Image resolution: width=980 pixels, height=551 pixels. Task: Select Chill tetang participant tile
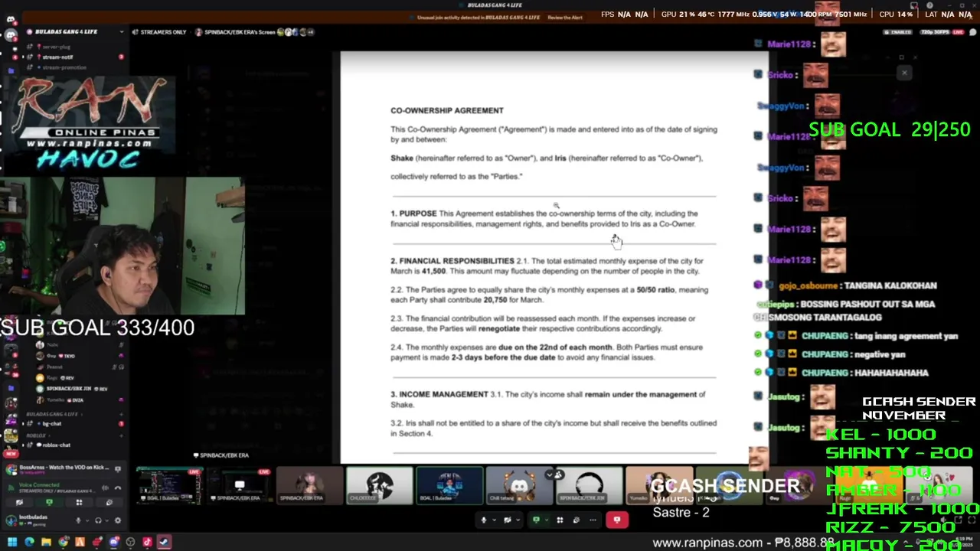(519, 486)
